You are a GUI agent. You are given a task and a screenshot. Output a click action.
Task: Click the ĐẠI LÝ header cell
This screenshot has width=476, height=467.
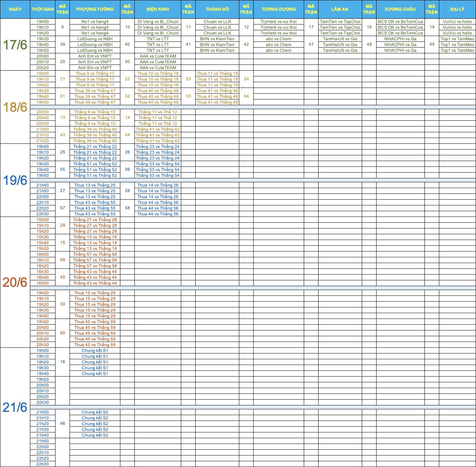(x=457, y=9)
